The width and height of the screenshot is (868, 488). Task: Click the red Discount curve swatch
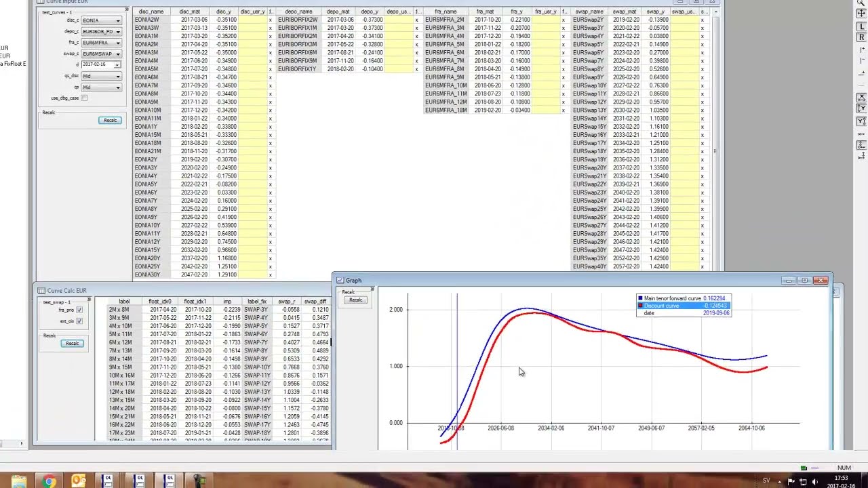[640, 306]
